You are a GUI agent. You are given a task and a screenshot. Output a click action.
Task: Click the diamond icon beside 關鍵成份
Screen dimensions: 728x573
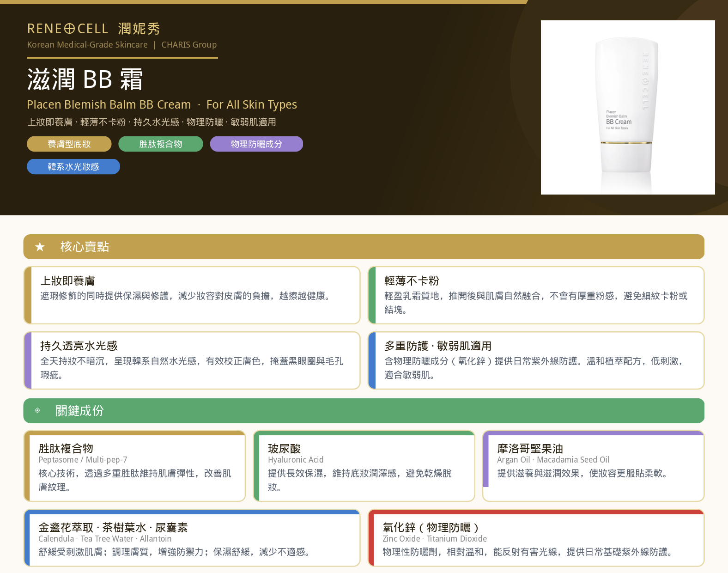(37, 410)
